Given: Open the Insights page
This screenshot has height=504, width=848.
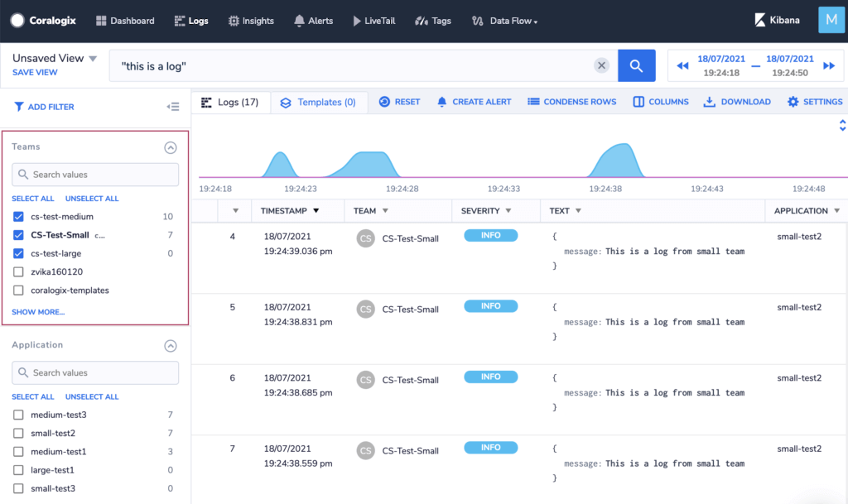Looking at the screenshot, I should (x=251, y=21).
